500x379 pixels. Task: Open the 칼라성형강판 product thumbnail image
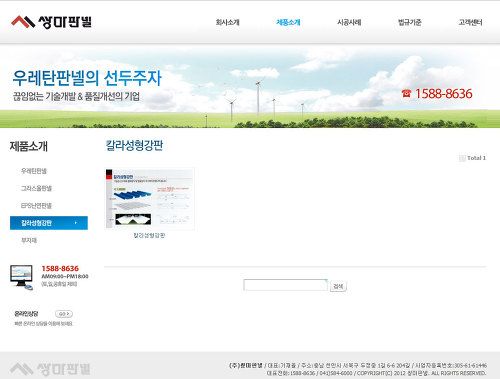pos(149,199)
